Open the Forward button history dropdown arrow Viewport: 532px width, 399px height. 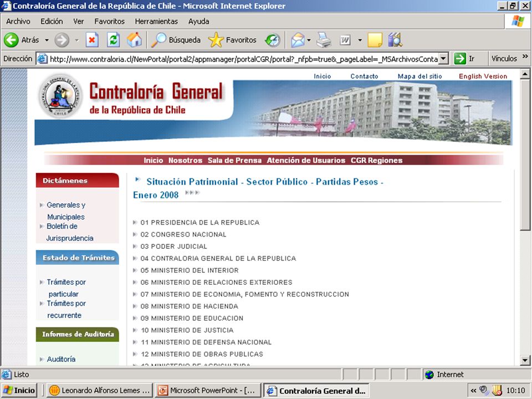(x=77, y=40)
